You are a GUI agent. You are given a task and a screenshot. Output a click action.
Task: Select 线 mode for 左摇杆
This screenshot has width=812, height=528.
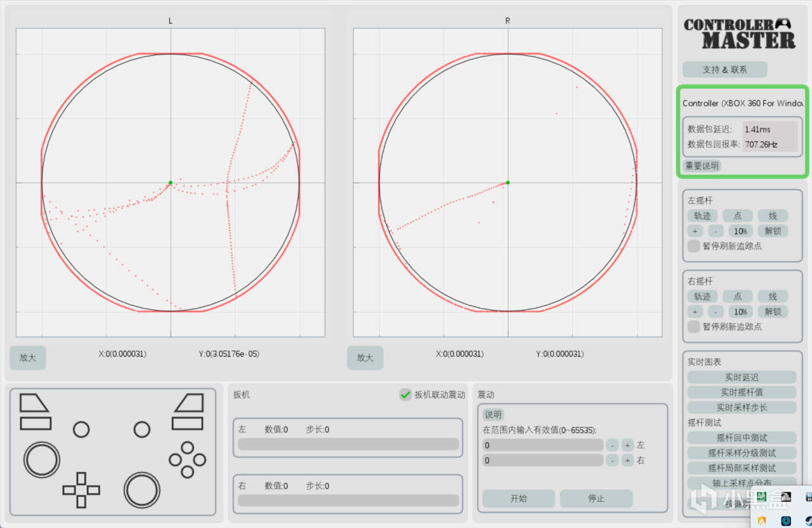[773, 216]
